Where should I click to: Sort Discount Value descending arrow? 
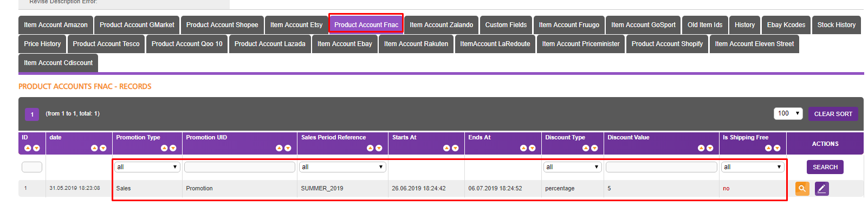(x=710, y=148)
